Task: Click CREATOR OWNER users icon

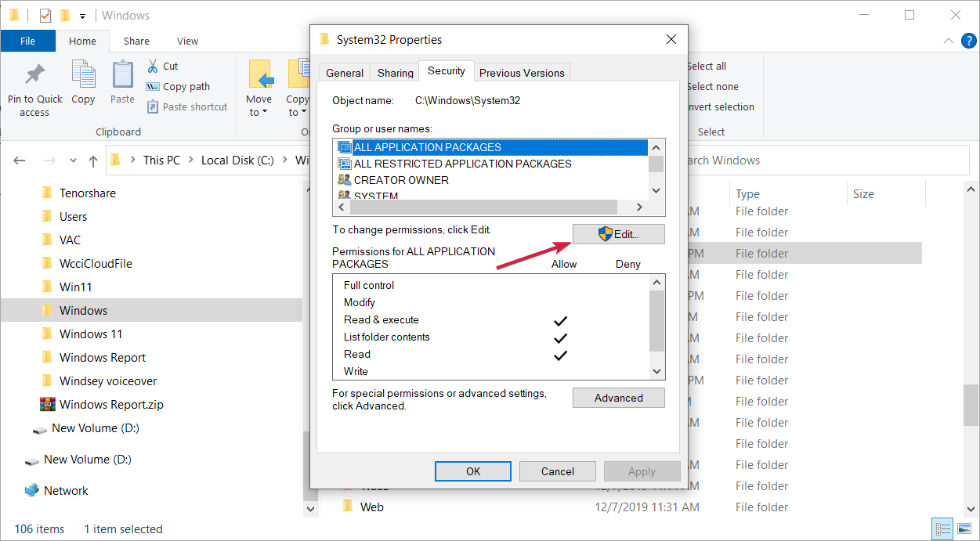Action: pos(344,180)
